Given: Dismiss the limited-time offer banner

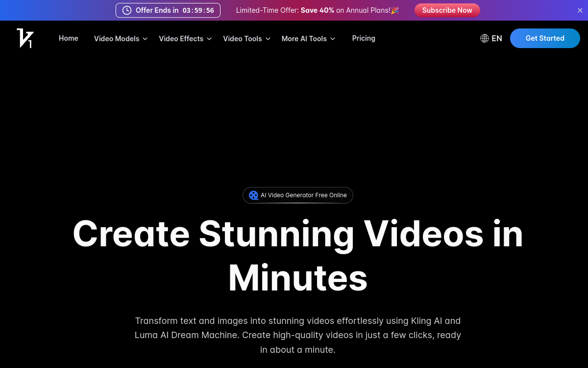Looking at the screenshot, I should tap(580, 10).
